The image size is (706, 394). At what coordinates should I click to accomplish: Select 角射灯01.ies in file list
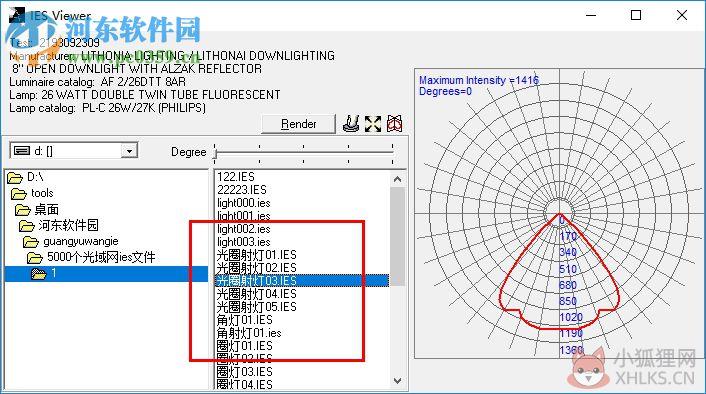(249, 333)
